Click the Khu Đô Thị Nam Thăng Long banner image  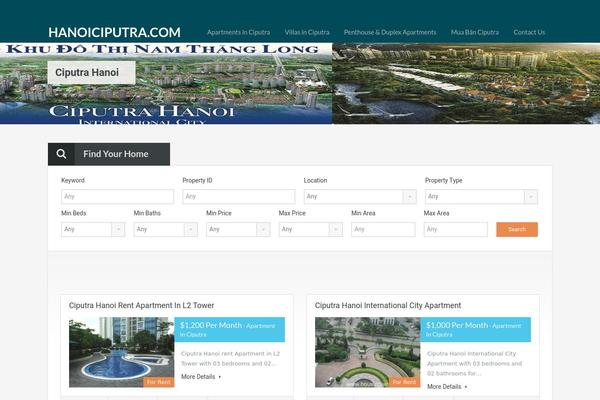(166, 83)
